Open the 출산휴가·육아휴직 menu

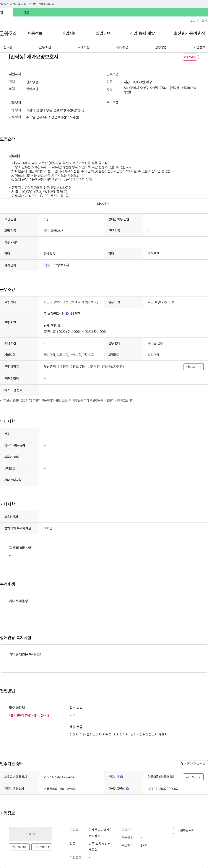point(189,33)
